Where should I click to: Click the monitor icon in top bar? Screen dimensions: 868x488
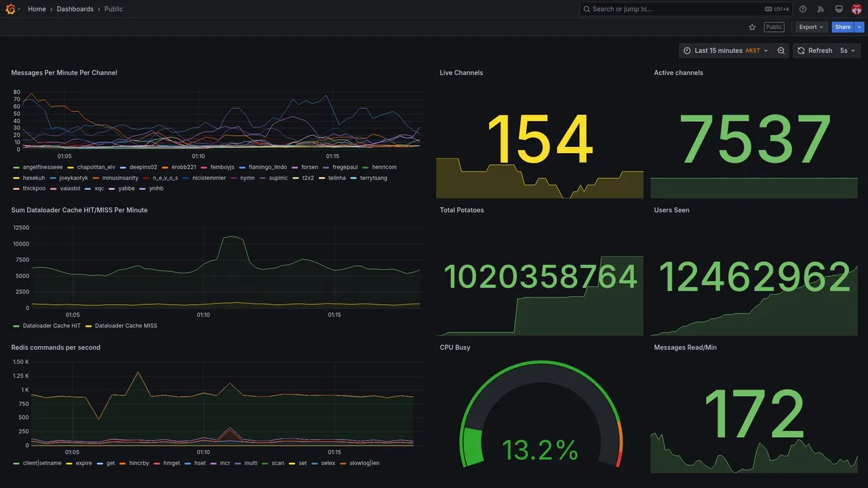point(839,9)
